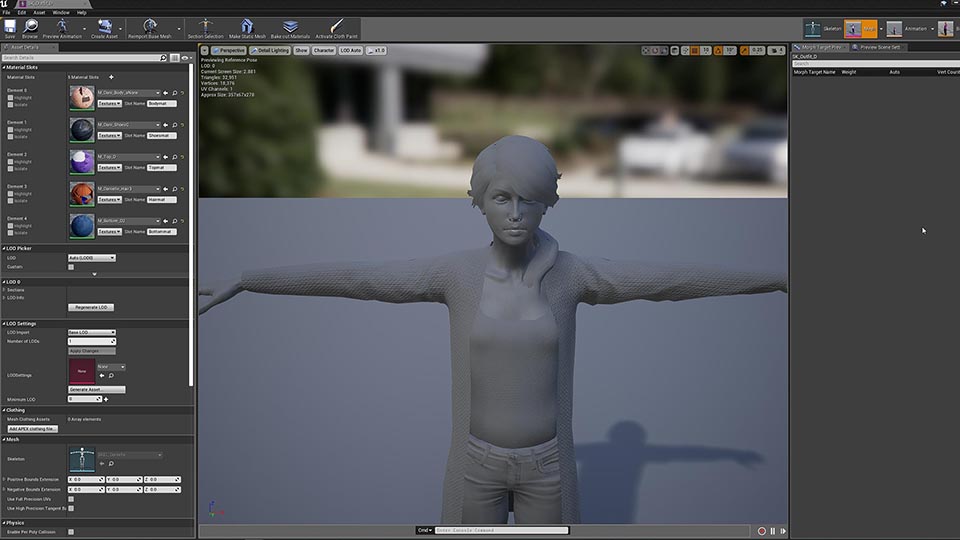The height and width of the screenshot is (540, 960).
Task: Enable Isolate for Element 4
Action: tap(10, 233)
